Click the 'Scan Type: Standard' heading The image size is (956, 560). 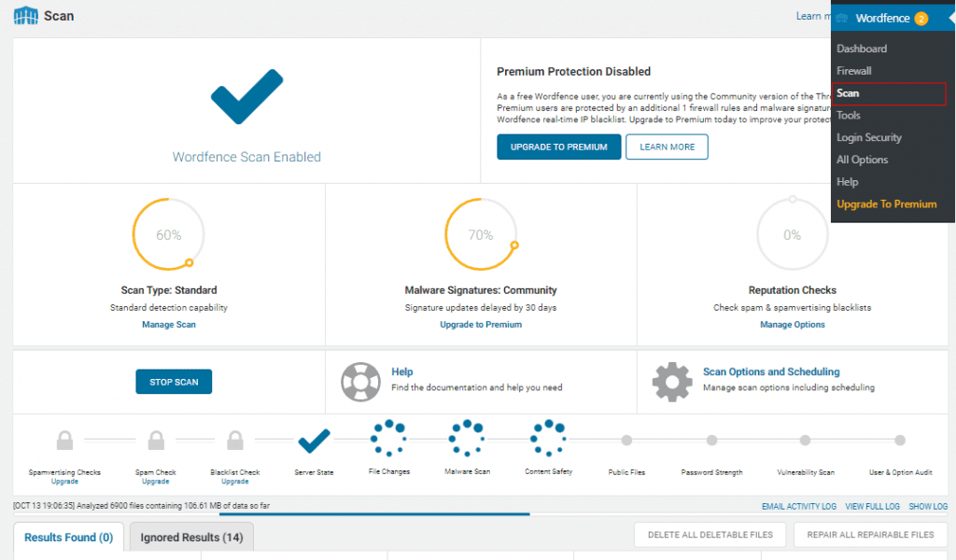pyautogui.click(x=169, y=290)
